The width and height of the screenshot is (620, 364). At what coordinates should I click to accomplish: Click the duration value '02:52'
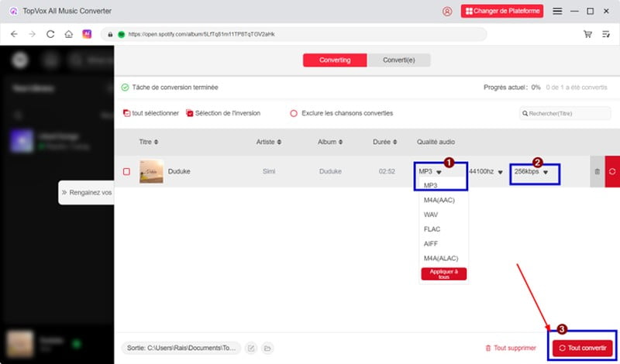click(x=387, y=171)
